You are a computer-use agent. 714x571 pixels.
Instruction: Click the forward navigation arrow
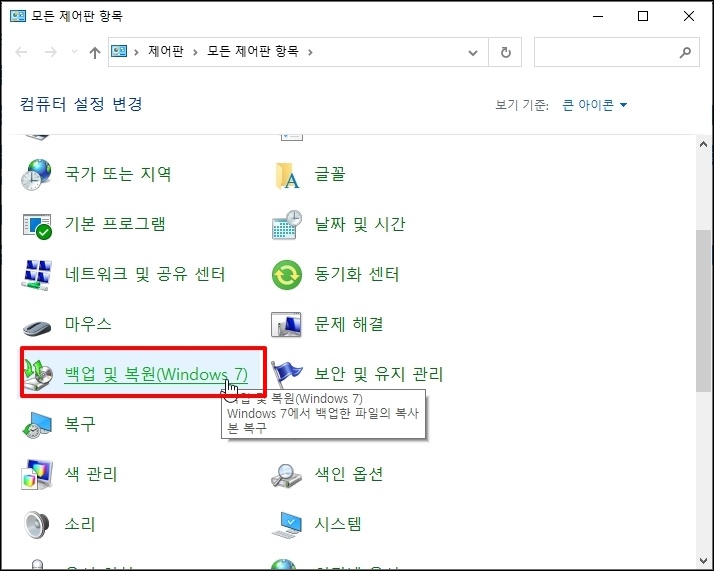pos(51,52)
